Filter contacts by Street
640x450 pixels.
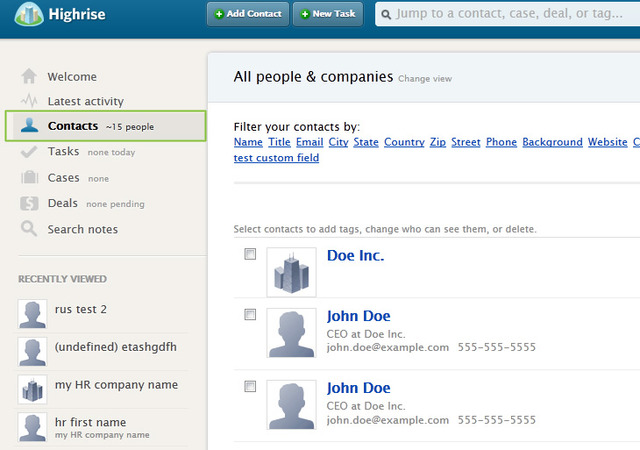466,142
